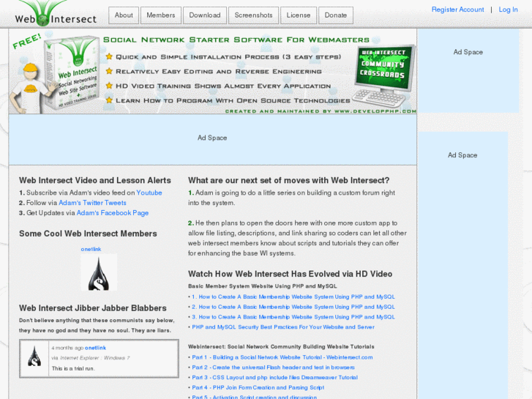Click 'Social Network Starter Software For Webmasters' banner title
This screenshot has height=399, width=532.
tap(236, 40)
